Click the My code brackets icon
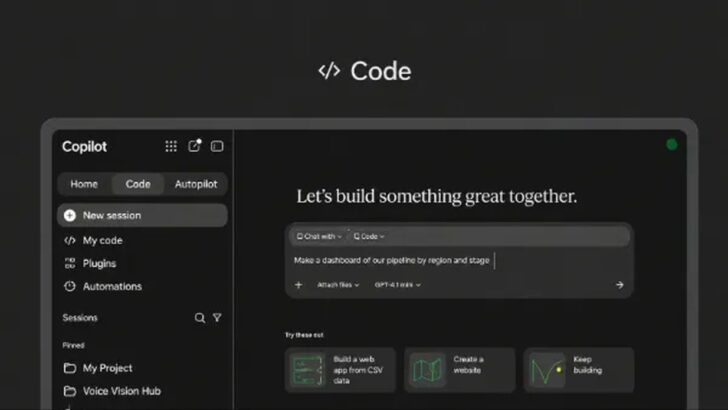 pos(70,241)
